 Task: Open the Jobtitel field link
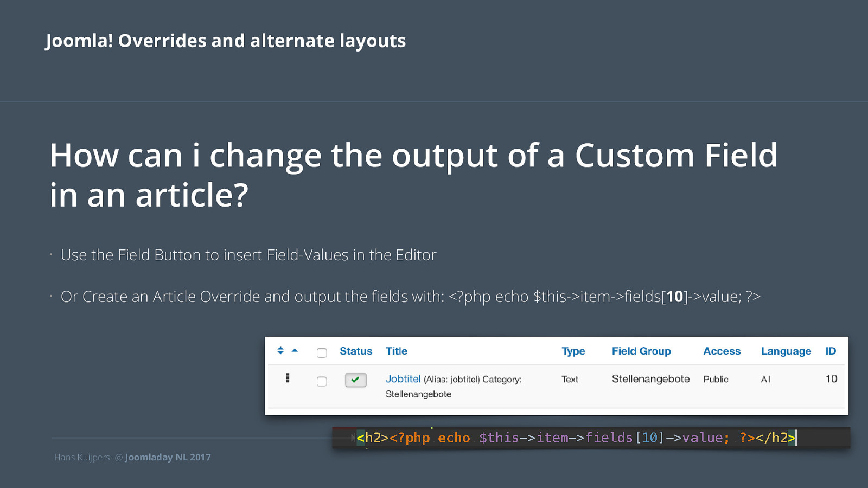pos(403,379)
